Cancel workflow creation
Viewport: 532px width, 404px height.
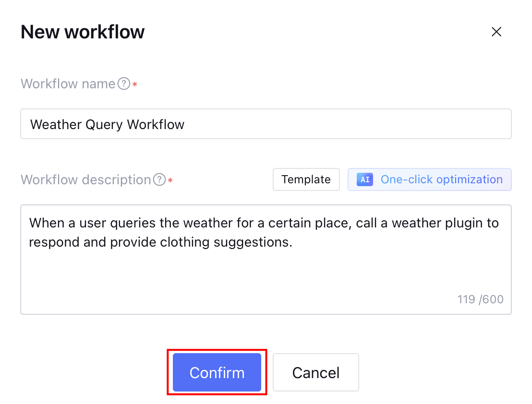pos(315,372)
